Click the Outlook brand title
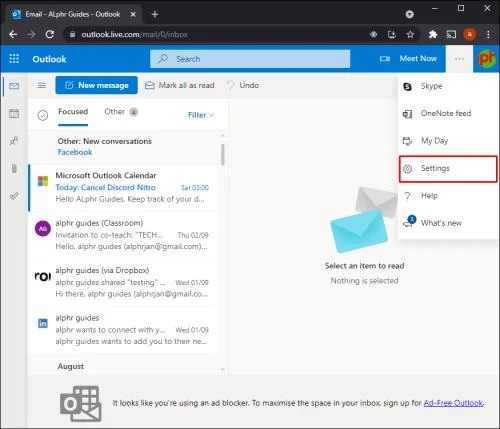Image resolution: width=500 pixels, height=429 pixels. tap(49, 59)
